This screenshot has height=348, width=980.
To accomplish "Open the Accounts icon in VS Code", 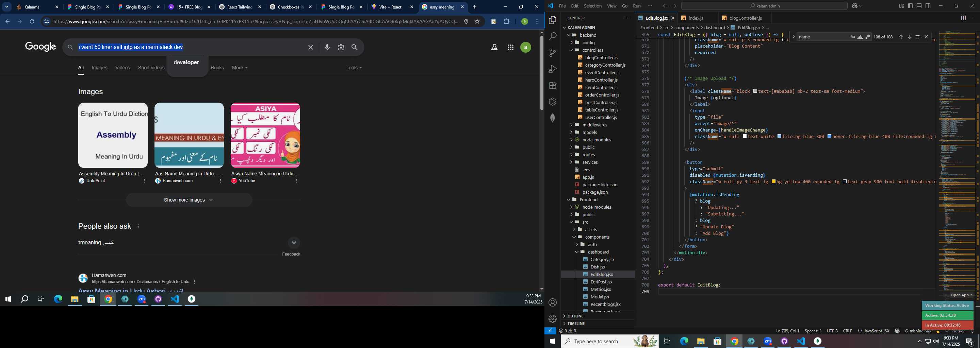I will point(552,303).
